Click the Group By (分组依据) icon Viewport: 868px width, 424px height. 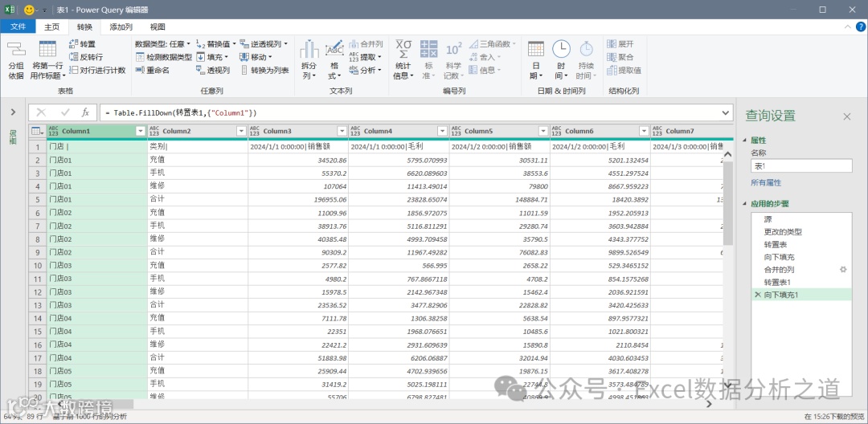pyautogui.click(x=16, y=59)
